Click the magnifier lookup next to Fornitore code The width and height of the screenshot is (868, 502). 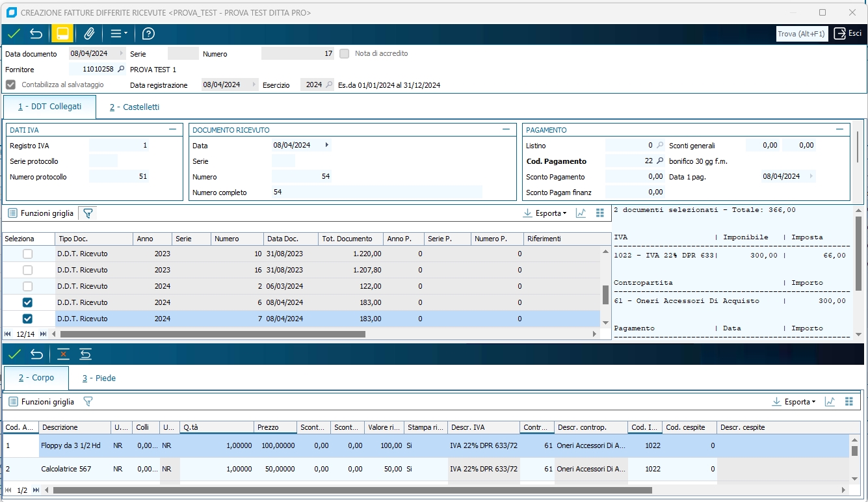(120, 69)
